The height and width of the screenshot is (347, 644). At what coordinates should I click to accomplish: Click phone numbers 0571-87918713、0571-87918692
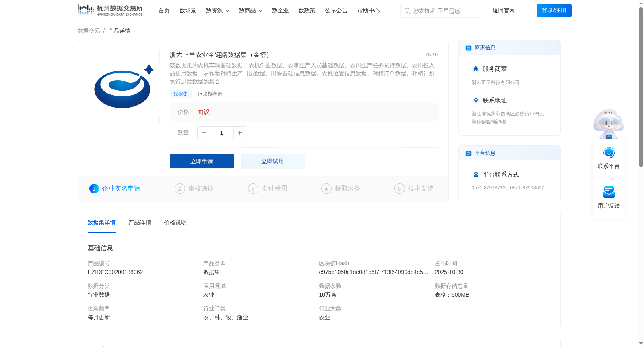508,188
